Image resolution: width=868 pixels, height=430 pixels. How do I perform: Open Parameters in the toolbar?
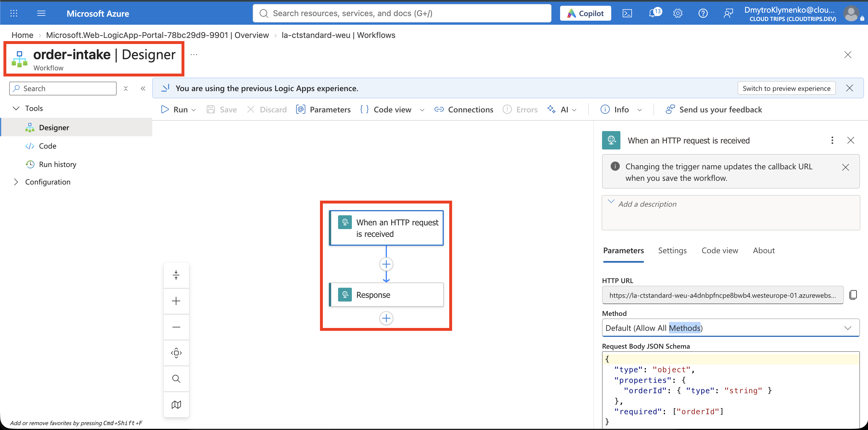(x=323, y=110)
